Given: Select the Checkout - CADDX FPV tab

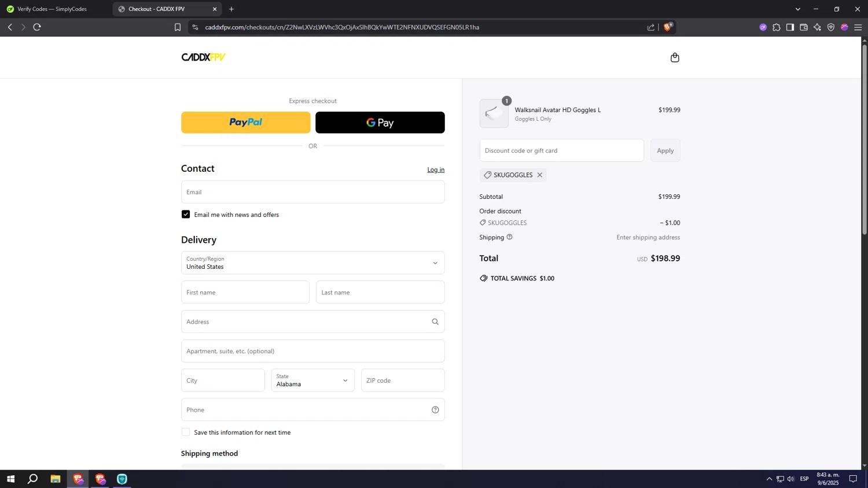Looking at the screenshot, I should click(167, 9).
